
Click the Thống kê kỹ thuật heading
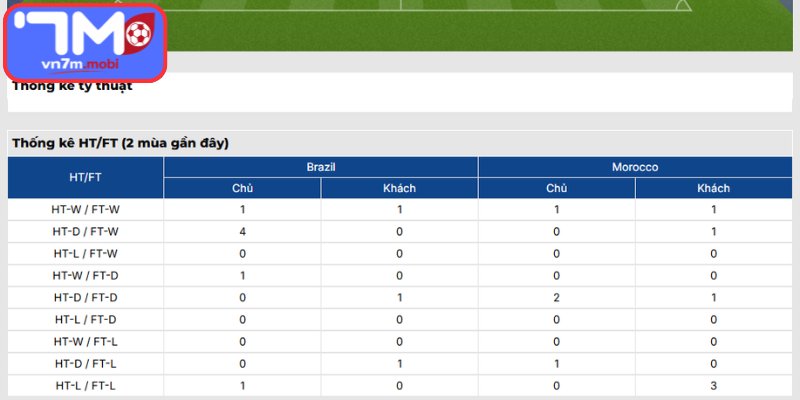tap(72, 86)
